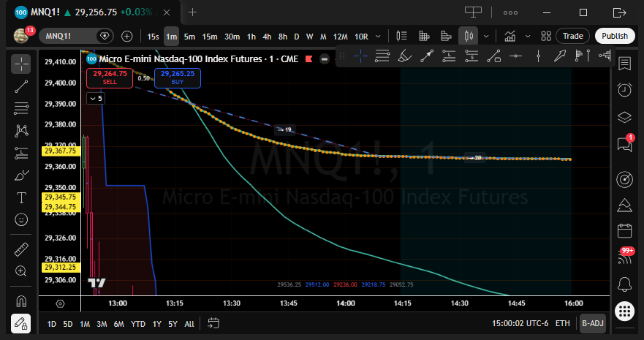Click the diamond icon in symbol field

[x=105, y=36]
